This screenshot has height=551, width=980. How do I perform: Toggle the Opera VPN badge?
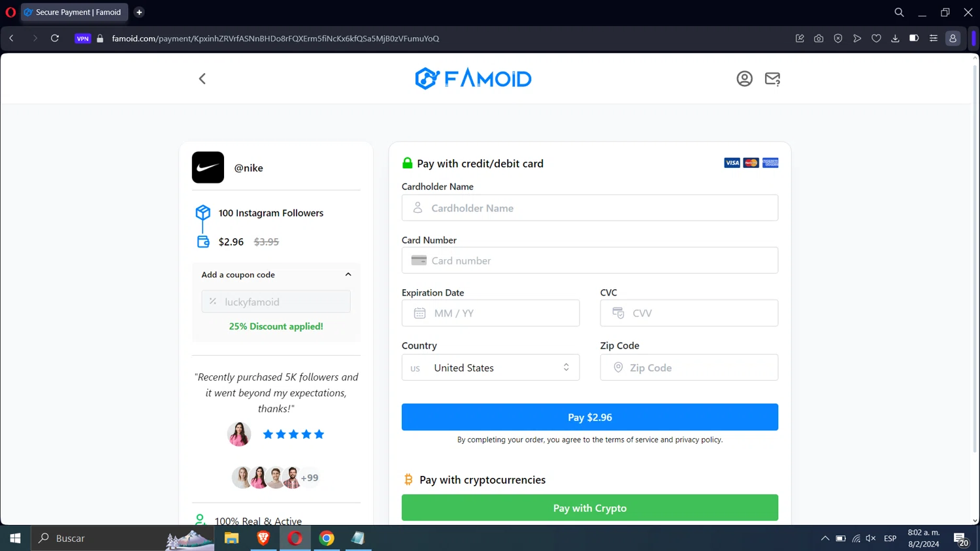82,39
